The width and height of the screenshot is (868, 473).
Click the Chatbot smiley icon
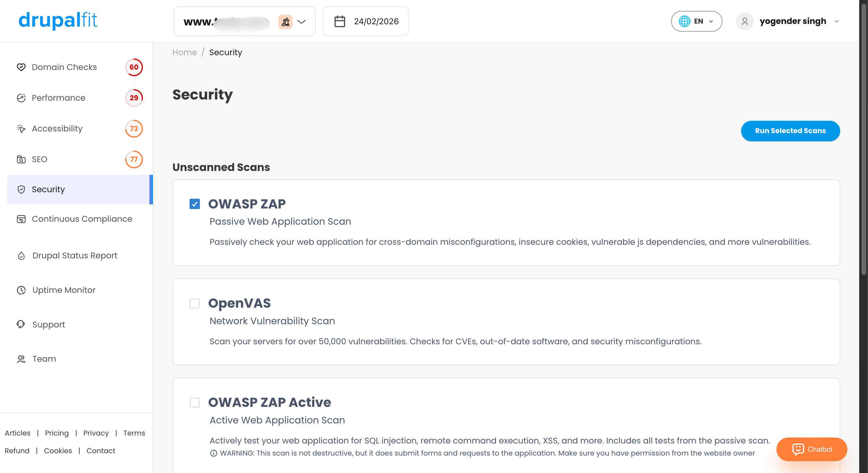798,449
